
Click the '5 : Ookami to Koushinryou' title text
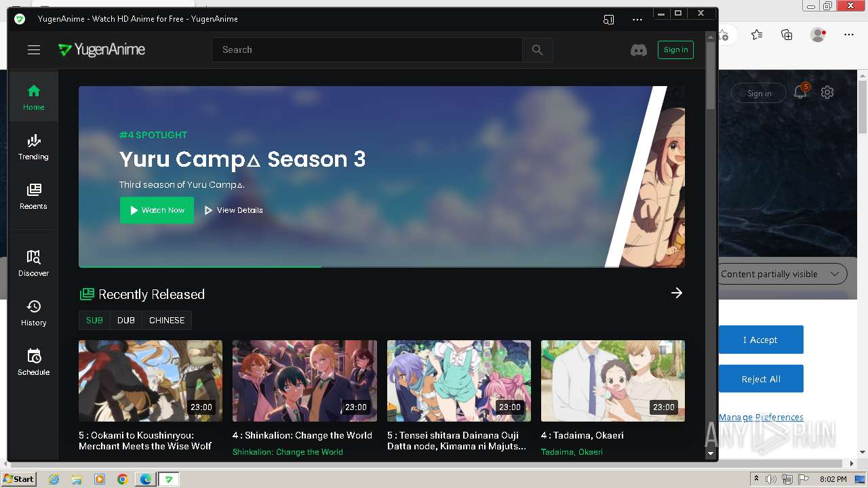(x=145, y=441)
